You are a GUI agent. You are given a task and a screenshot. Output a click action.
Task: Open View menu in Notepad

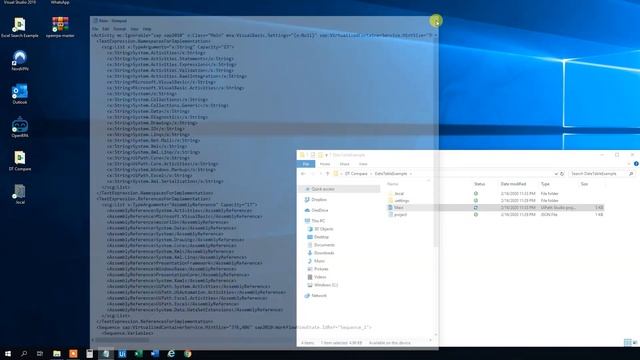[x=134, y=29]
